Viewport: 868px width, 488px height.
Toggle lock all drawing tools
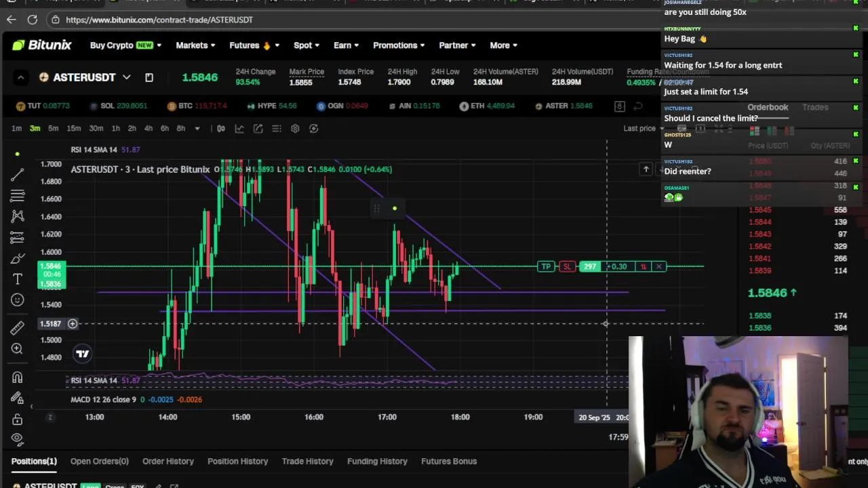tap(18, 420)
